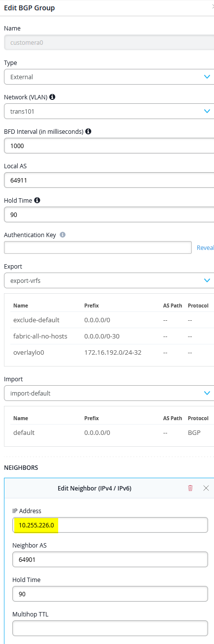Click the Authentication Key input field
The height and width of the screenshot is (644, 214).
pyautogui.click(x=98, y=247)
